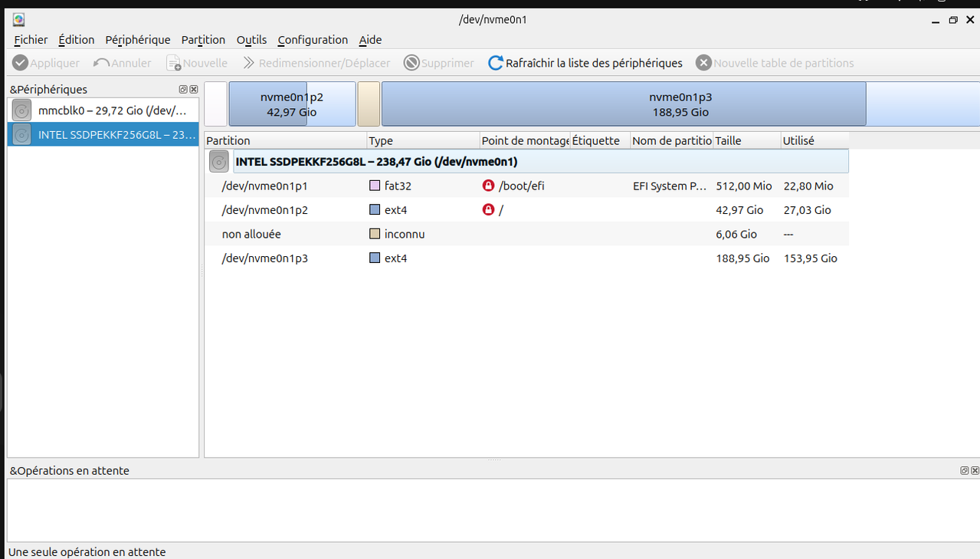Click the lock icon next to /boot/efi
980x559 pixels.
(488, 186)
